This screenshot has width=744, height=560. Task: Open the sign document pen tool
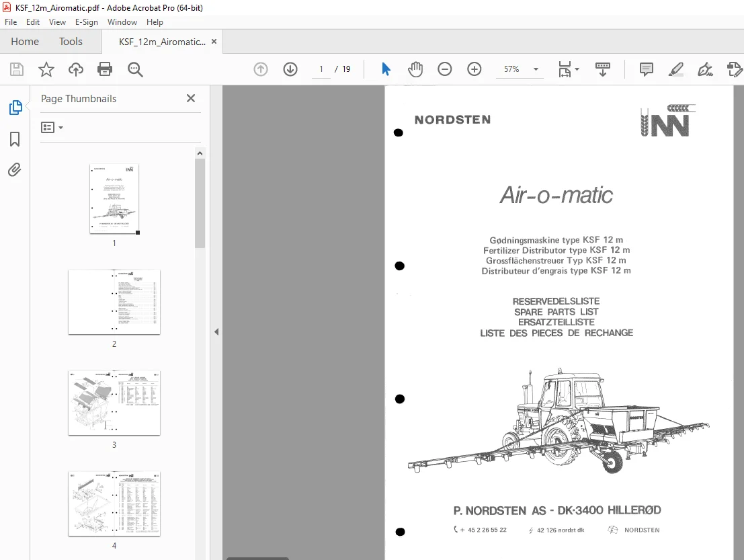[705, 69]
